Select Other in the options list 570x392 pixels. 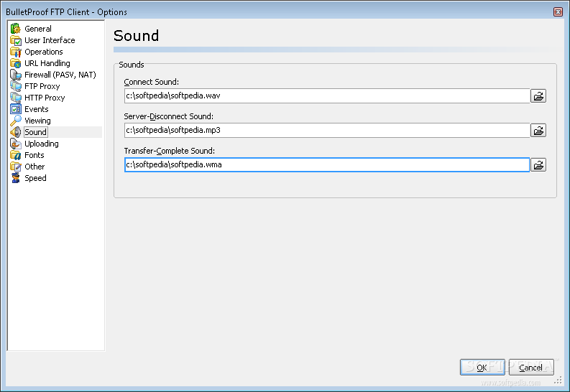35,167
